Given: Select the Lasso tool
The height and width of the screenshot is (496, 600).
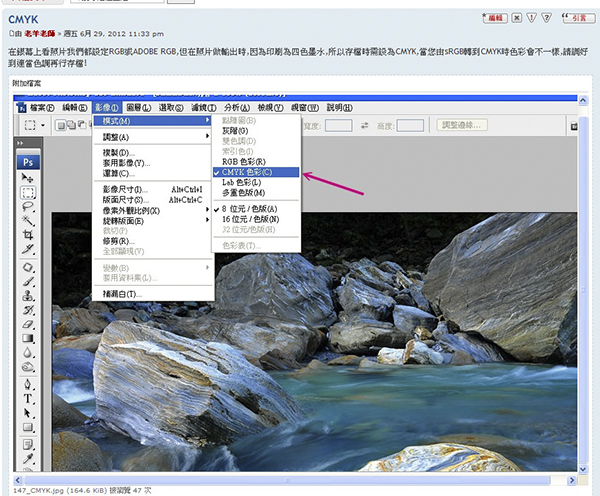Looking at the screenshot, I should point(28,207).
